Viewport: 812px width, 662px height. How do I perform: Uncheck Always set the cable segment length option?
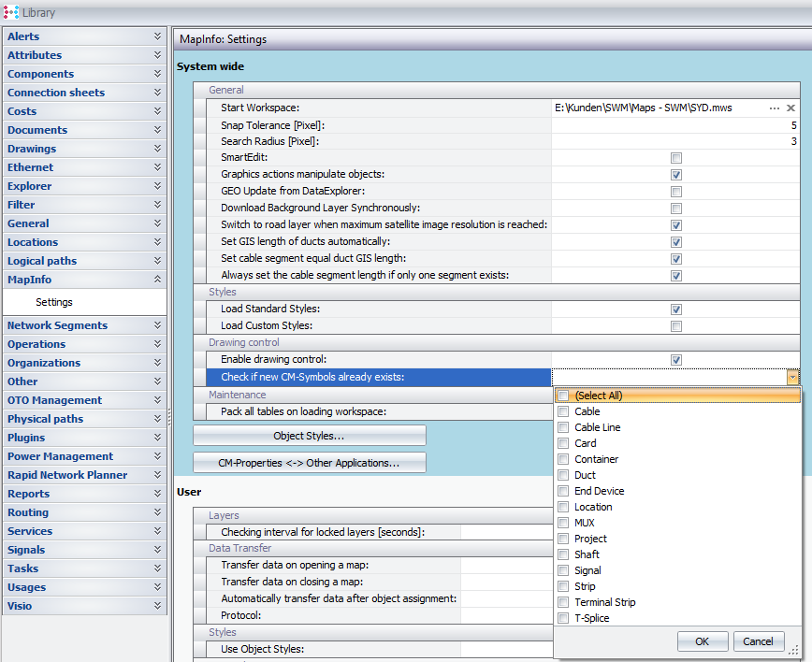click(x=675, y=275)
